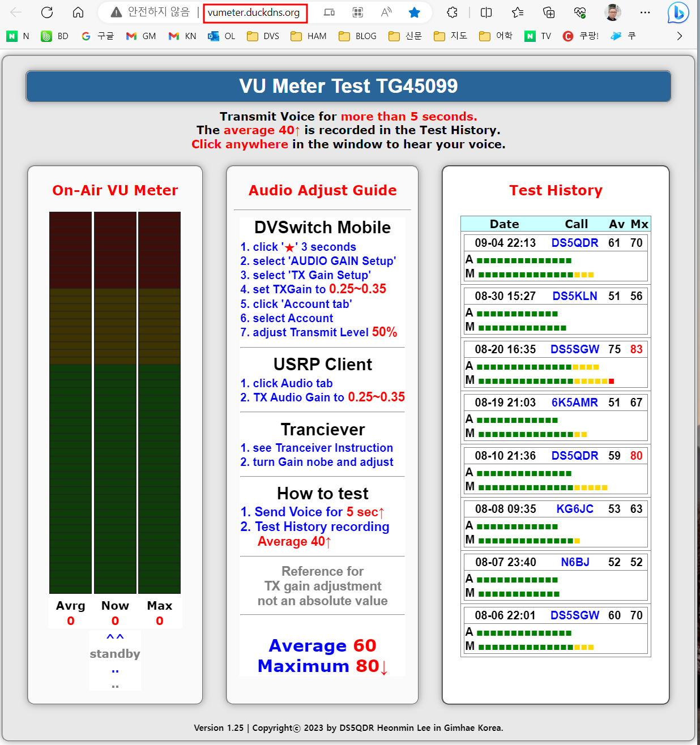Open the browser settings ellipsis menu
The width and height of the screenshot is (700, 745).
[645, 12]
